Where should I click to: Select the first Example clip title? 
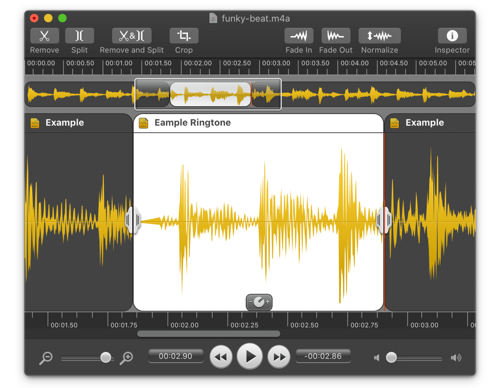click(65, 123)
